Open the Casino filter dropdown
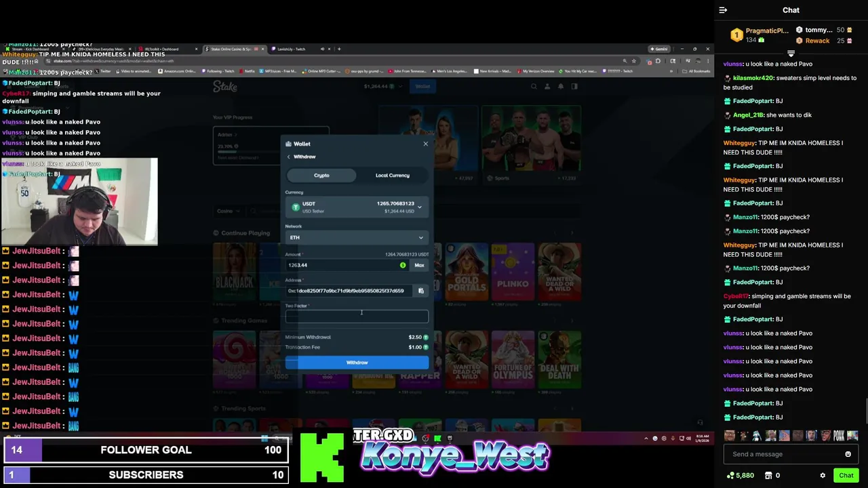This screenshot has height=488, width=868. pos(228,211)
